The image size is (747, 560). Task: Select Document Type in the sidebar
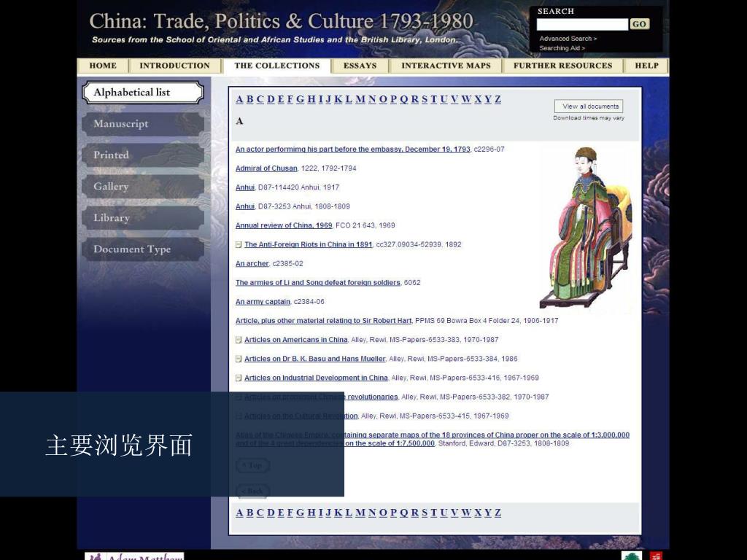pyautogui.click(x=143, y=249)
